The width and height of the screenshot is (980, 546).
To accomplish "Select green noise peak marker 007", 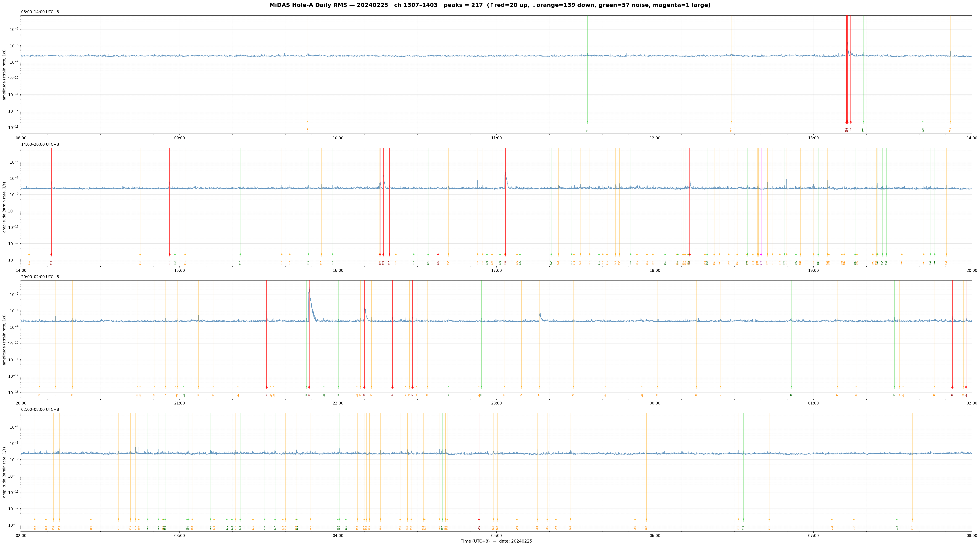I will pyautogui.click(x=863, y=122).
